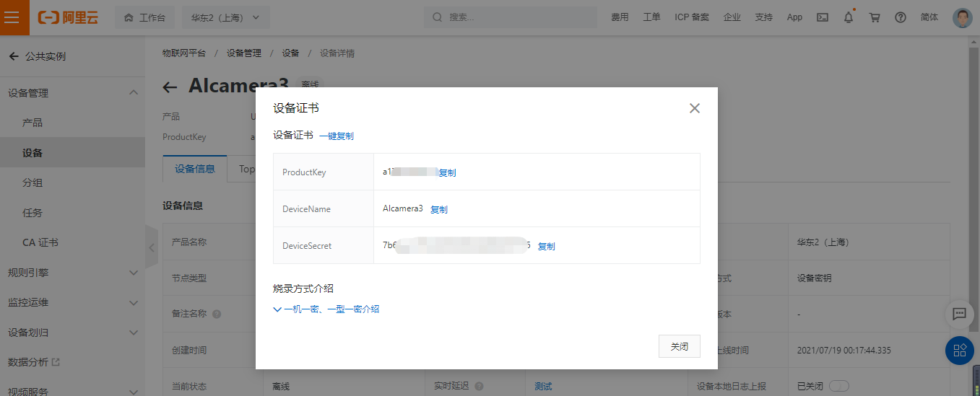980x396 pixels.
Task: Close the 设备证书 dialog with X
Action: tap(695, 108)
